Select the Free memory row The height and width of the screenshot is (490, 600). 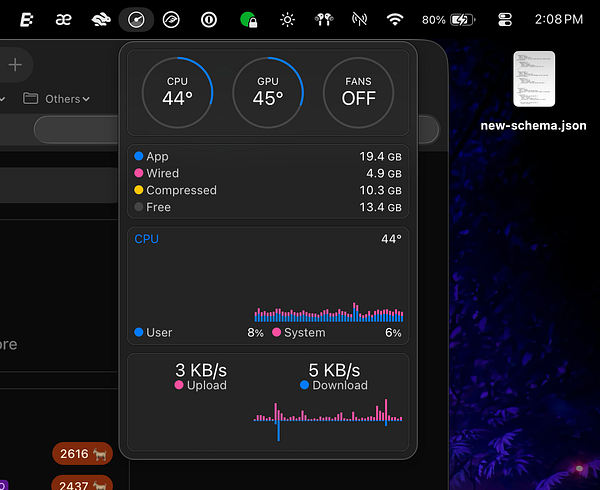[268, 207]
